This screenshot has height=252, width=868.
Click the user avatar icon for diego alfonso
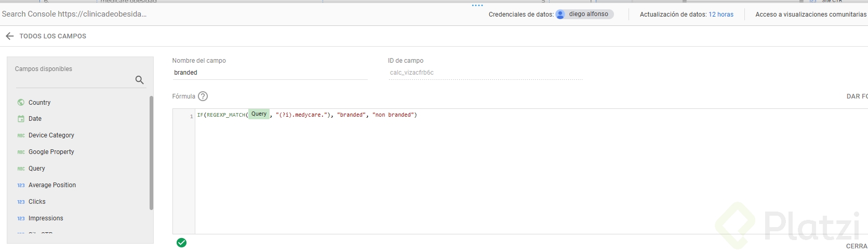coord(560,15)
